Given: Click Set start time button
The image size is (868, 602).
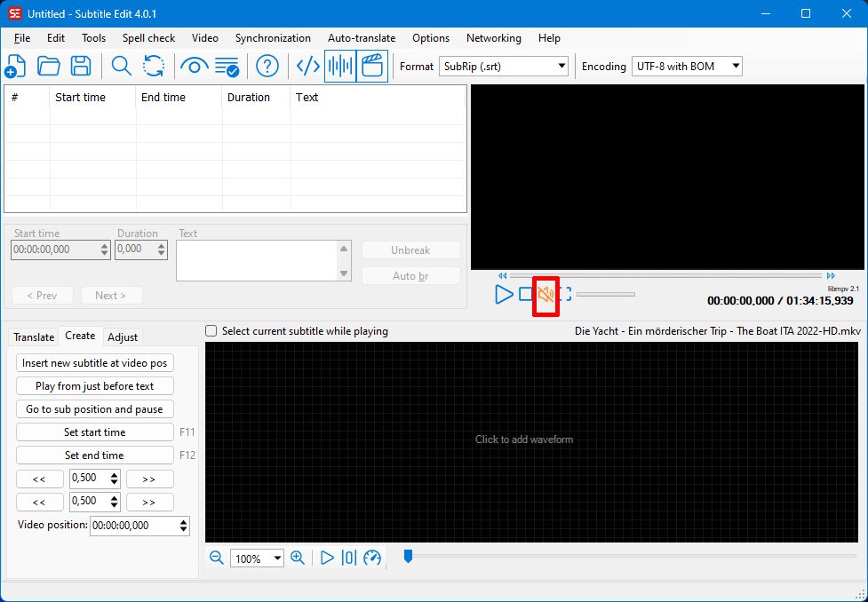Looking at the screenshot, I should click(95, 432).
